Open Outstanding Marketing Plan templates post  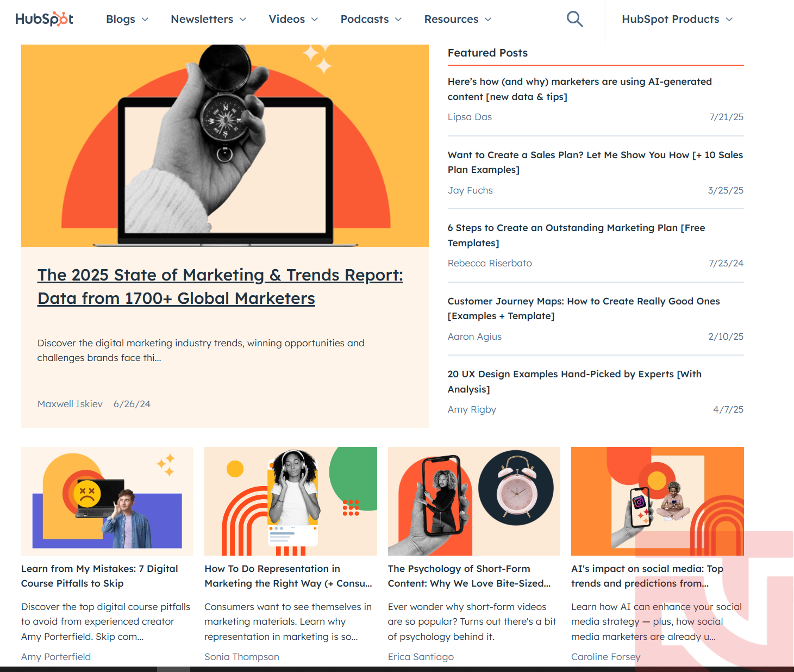(x=577, y=235)
